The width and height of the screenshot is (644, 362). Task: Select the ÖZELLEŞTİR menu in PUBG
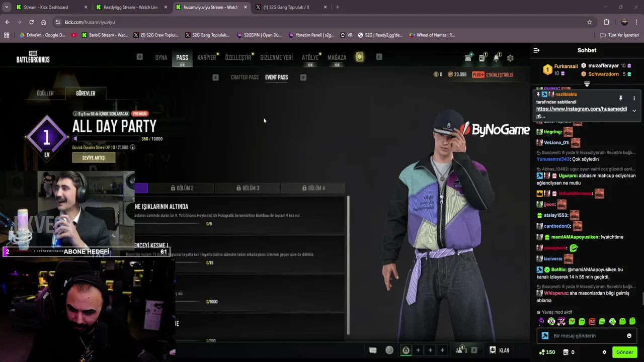[238, 57]
